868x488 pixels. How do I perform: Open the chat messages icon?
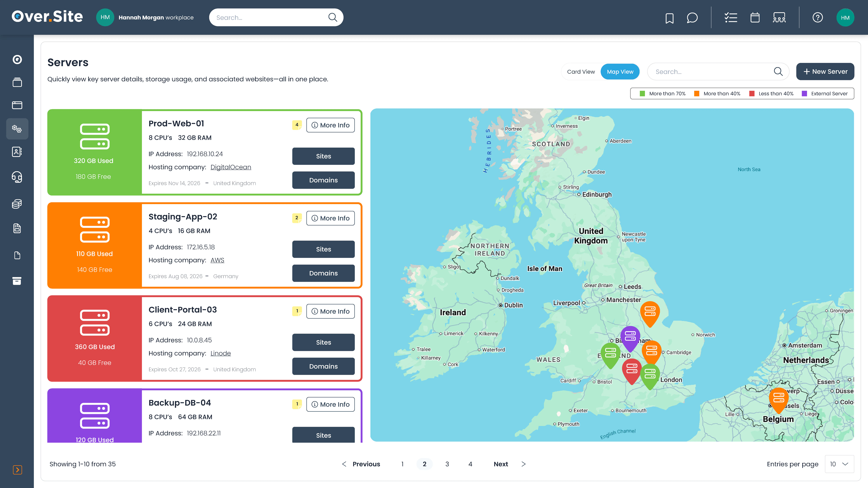click(692, 18)
